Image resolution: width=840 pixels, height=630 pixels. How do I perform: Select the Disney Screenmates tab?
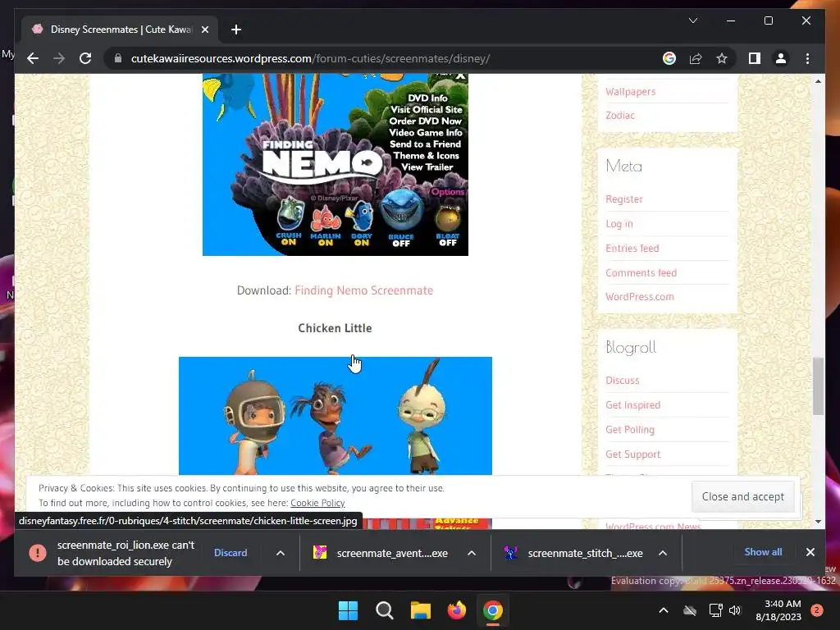coord(120,30)
